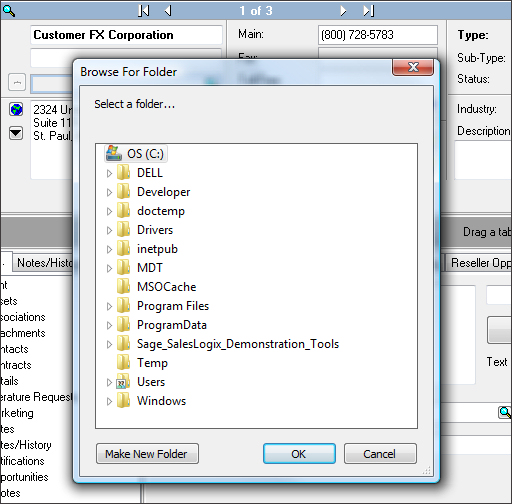Image resolution: width=512 pixels, height=504 pixels.
Task: Expand the Sage_SalesLogix_Demonstration_Tools folder
Action: [x=109, y=344]
